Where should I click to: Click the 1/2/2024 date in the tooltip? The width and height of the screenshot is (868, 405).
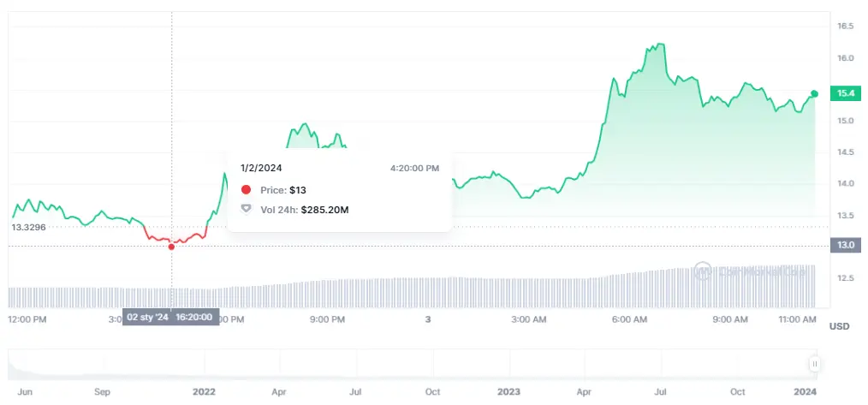coord(259,168)
